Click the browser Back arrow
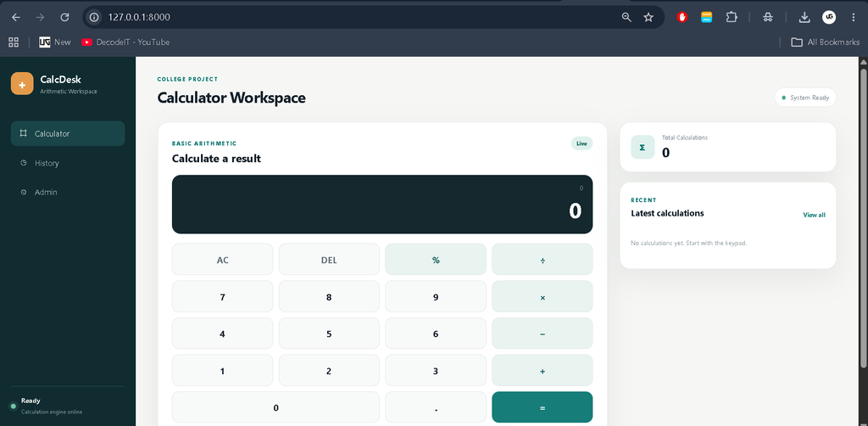Screen dimensions: 868x426 click(15, 17)
